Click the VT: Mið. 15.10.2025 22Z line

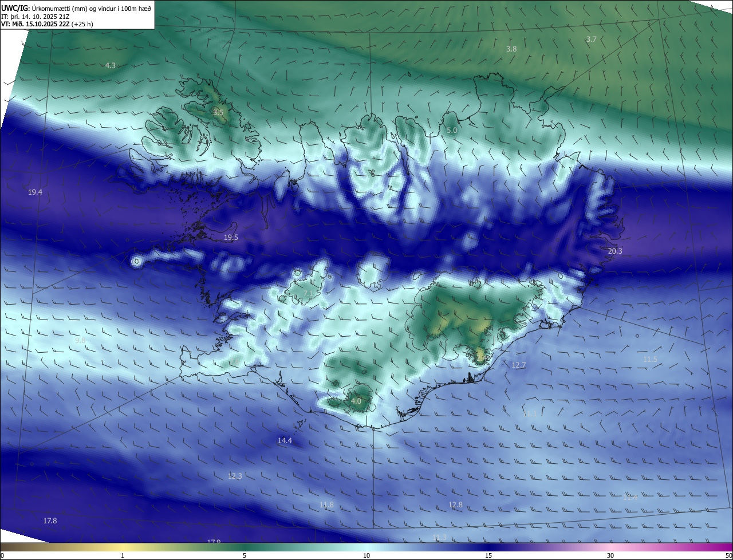coord(47,24)
